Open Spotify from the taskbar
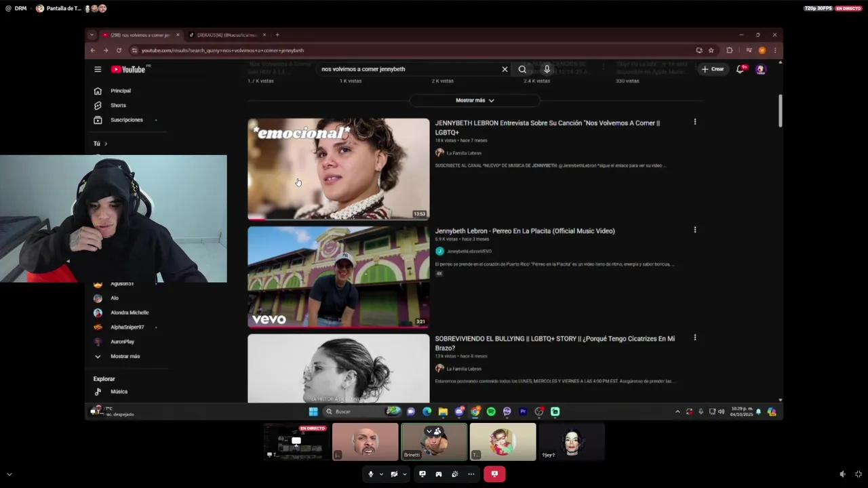Image resolution: width=868 pixels, height=488 pixels. pos(491,411)
